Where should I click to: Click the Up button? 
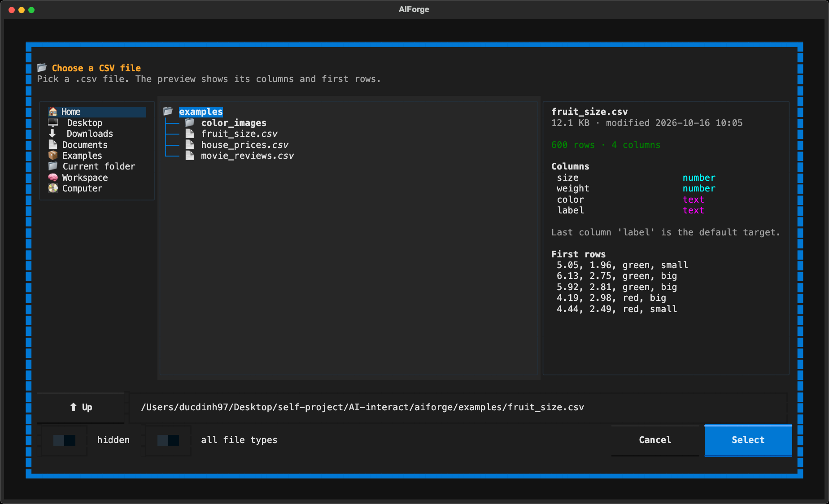[81, 407]
